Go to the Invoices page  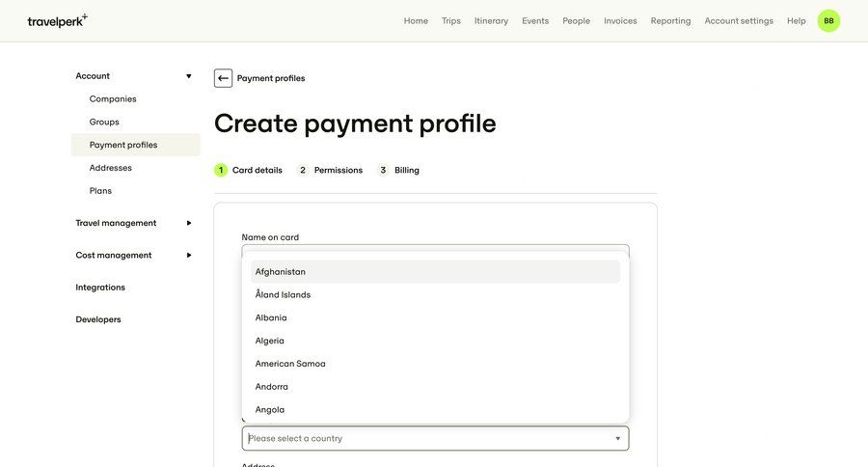(x=620, y=20)
